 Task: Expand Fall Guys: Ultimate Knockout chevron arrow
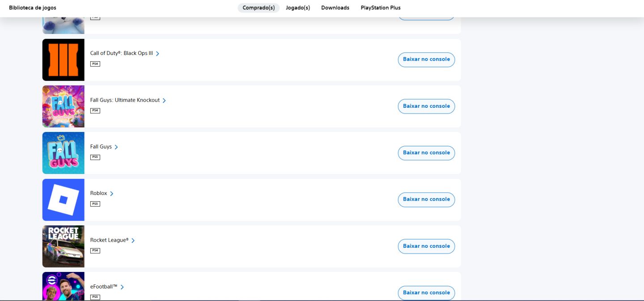coord(164,101)
